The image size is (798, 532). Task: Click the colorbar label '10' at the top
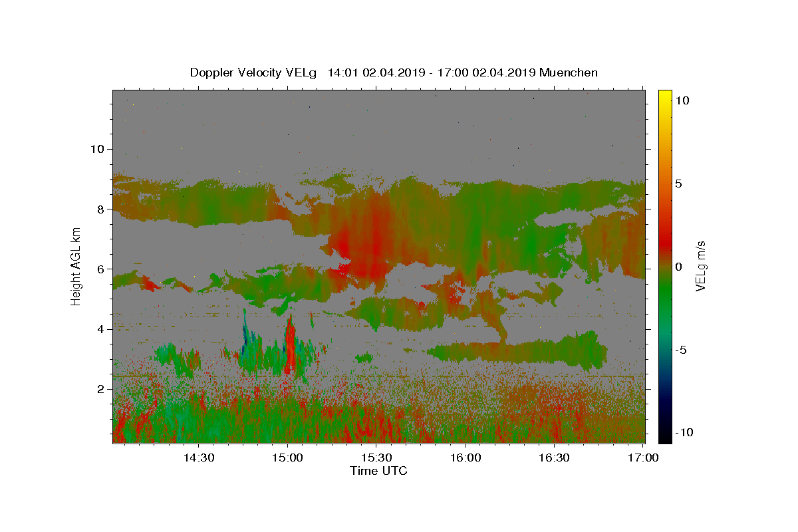pyautogui.click(x=682, y=100)
